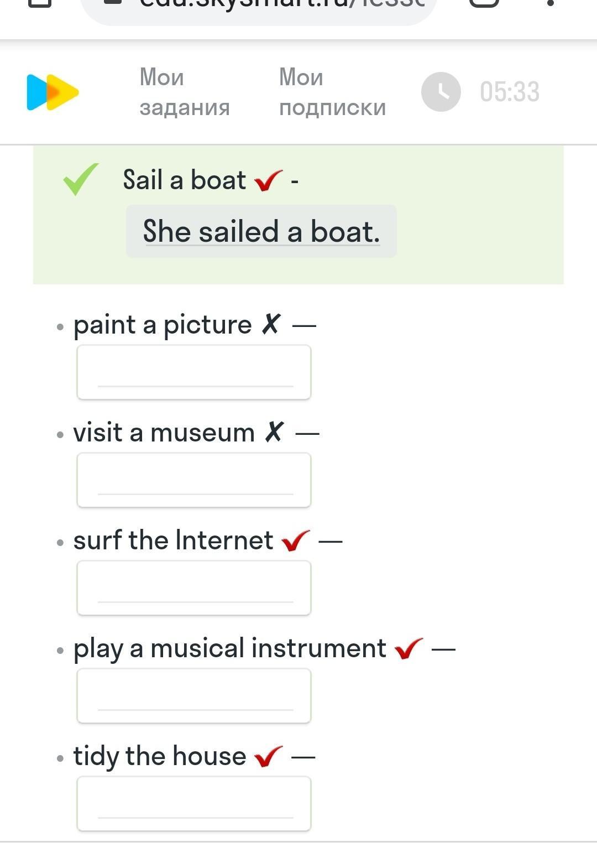Click the 'Sail a boat' example prompt text

click(184, 180)
